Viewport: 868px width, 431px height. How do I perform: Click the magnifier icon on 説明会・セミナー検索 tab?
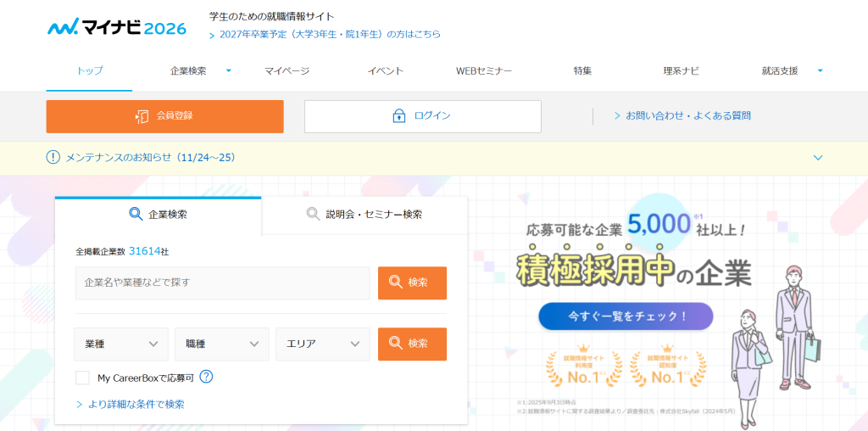[313, 214]
